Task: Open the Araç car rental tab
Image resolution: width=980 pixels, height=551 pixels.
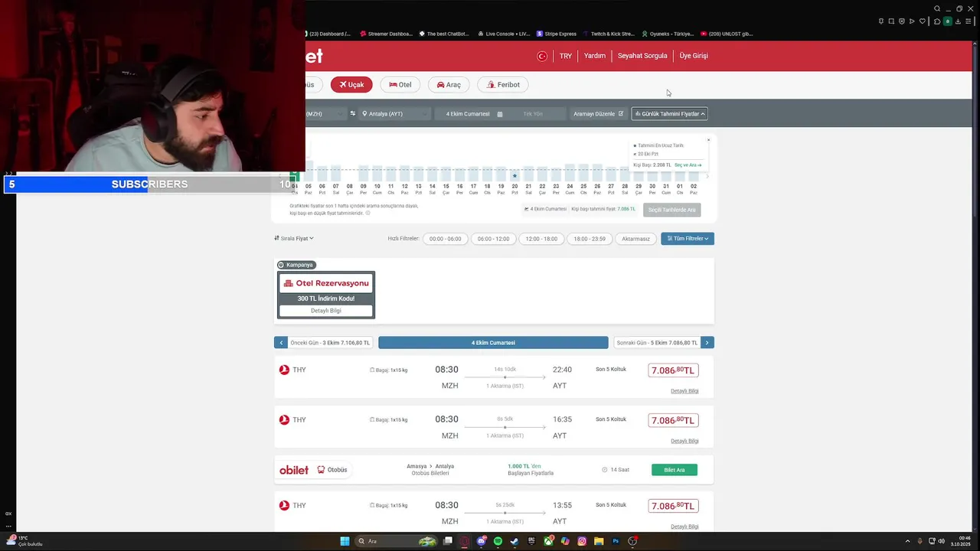Action: pos(449,85)
